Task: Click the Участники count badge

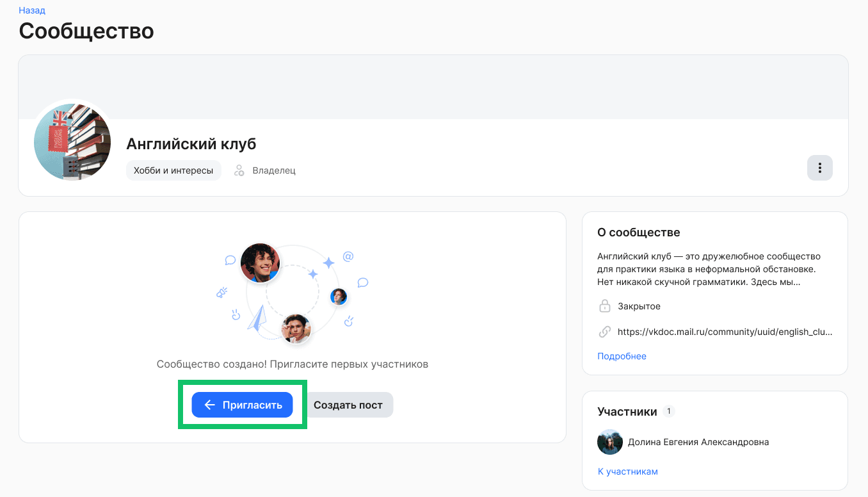Action: click(x=668, y=411)
